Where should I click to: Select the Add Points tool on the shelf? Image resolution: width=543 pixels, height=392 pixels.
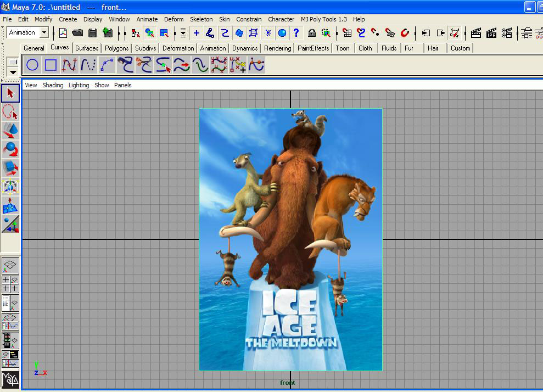(238, 65)
